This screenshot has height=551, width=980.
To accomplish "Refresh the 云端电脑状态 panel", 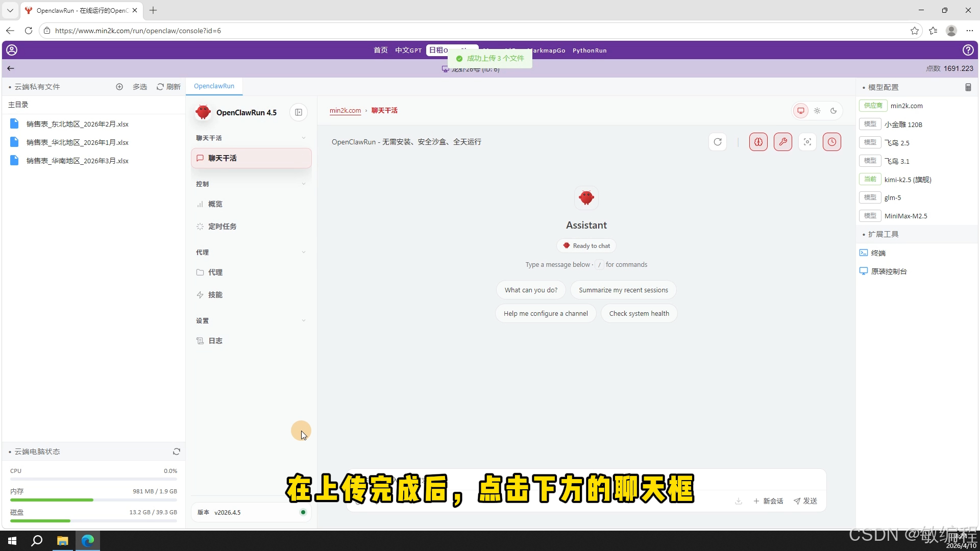I will (176, 451).
